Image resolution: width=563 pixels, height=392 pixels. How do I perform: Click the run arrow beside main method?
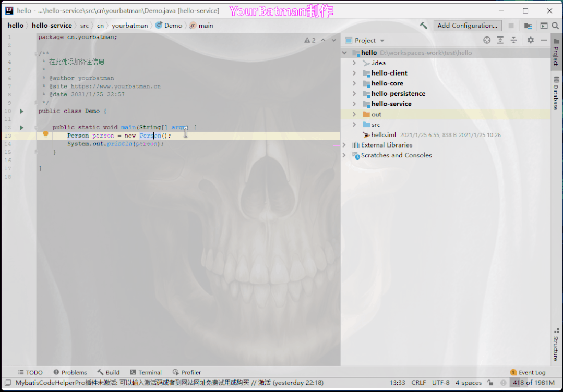pyautogui.click(x=21, y=127)
